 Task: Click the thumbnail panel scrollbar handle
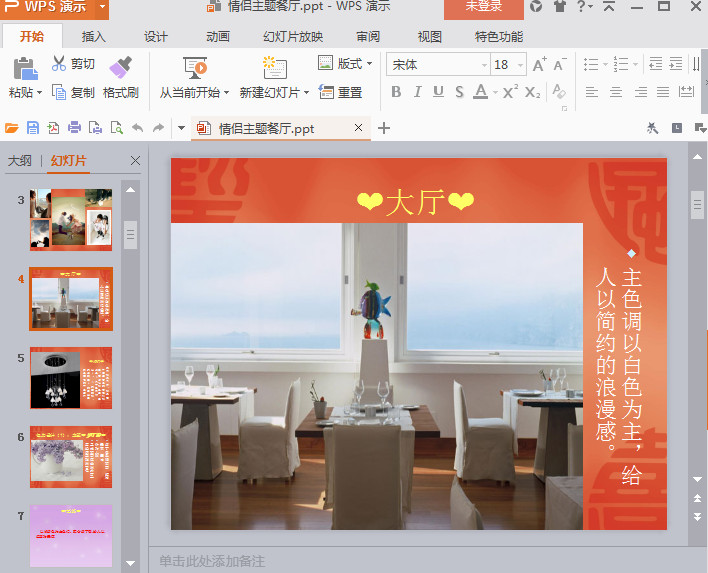click(130, 234)
